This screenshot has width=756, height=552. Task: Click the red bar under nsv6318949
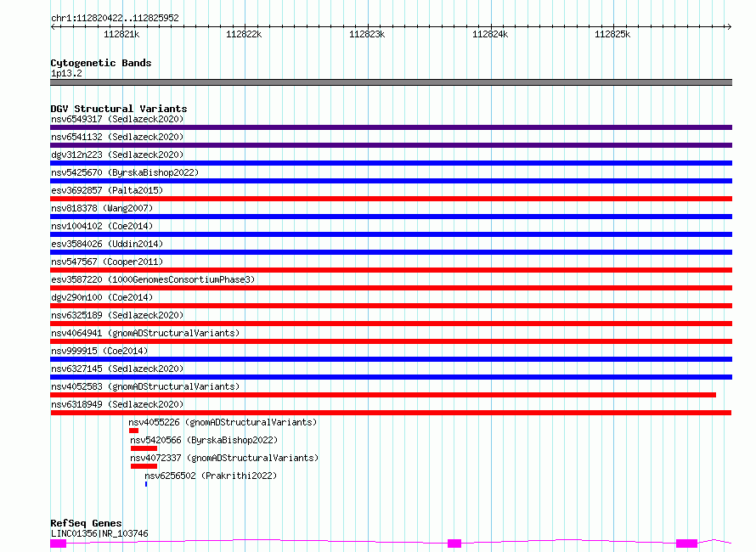(x=391, y=413)
